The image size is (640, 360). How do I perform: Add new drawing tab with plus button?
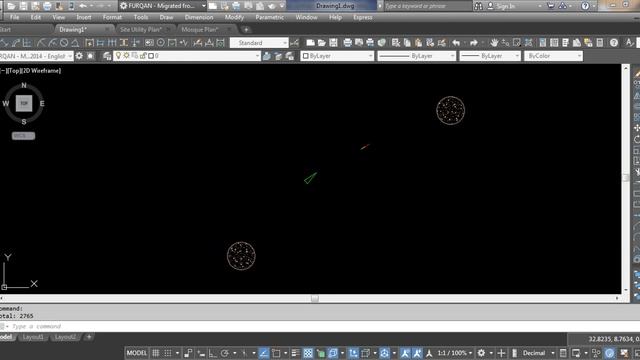click(x=246, y=29)
